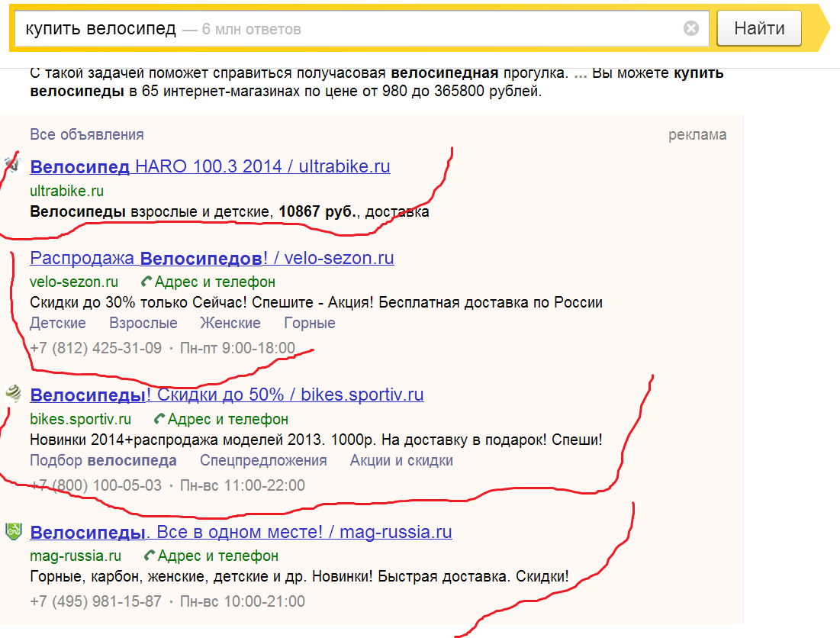Focus the search field with купить велосипед
The image size is (840, 638).
point(362,28)
